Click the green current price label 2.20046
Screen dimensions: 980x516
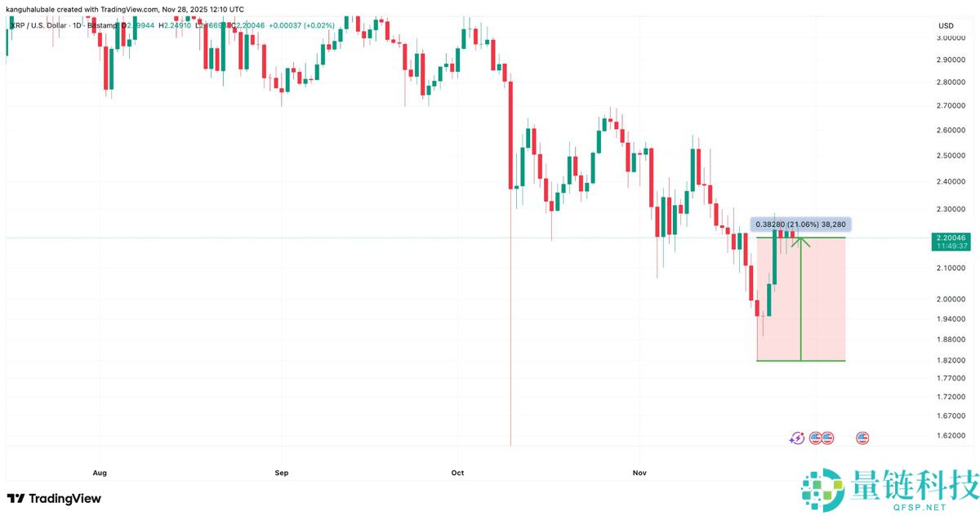click(951, 238)
